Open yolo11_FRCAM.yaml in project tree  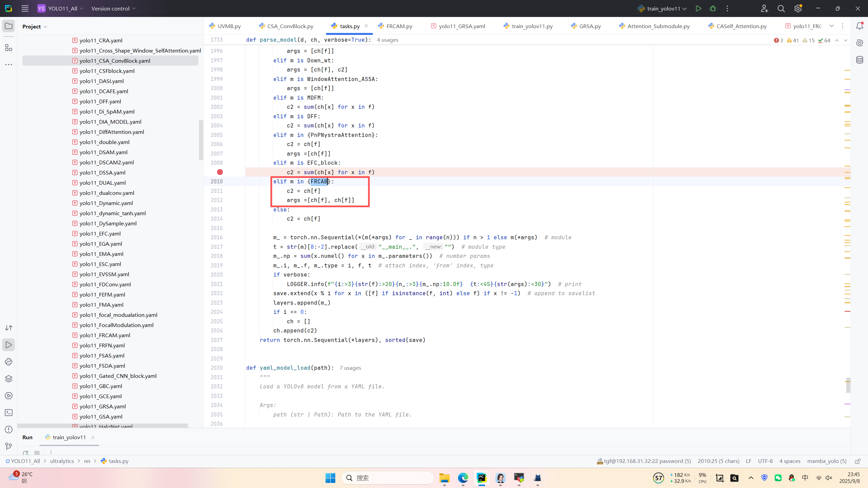tap(104, 335)
